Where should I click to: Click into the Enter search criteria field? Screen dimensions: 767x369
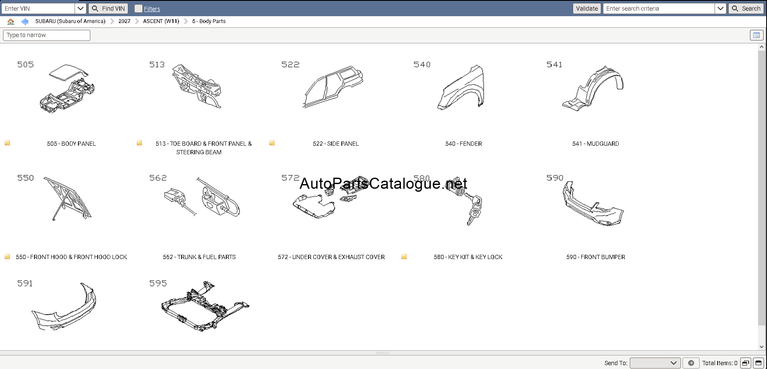point(659,8)
